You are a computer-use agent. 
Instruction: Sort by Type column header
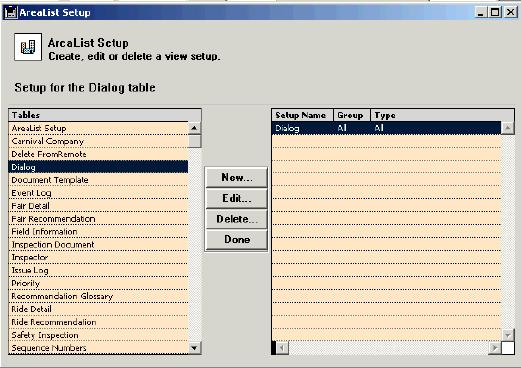point(442,115)
